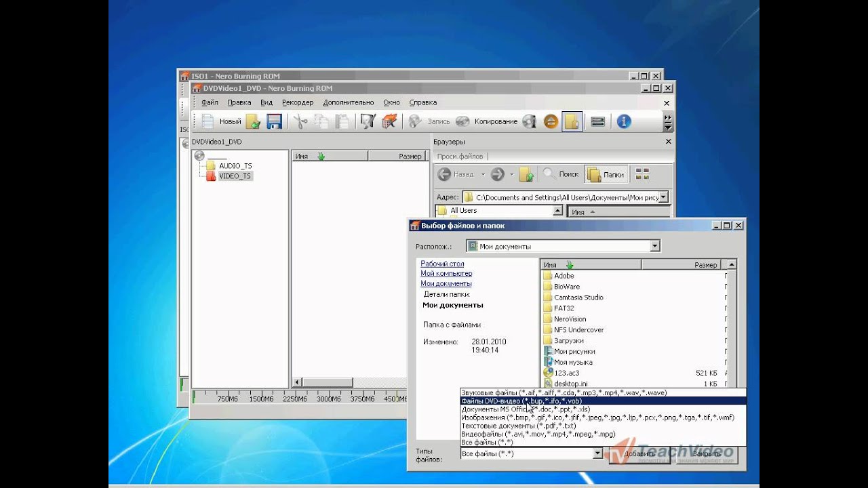Open the Располож. location dropdown

654,247
